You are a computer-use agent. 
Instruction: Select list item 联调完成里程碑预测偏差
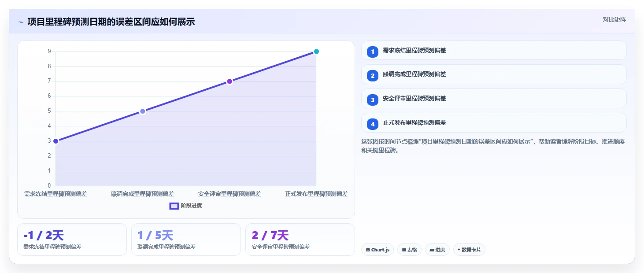(494, 74)
